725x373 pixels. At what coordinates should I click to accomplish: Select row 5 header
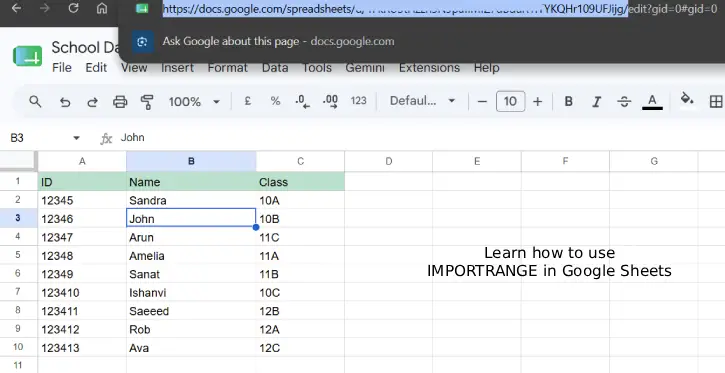tap(18, 255)
